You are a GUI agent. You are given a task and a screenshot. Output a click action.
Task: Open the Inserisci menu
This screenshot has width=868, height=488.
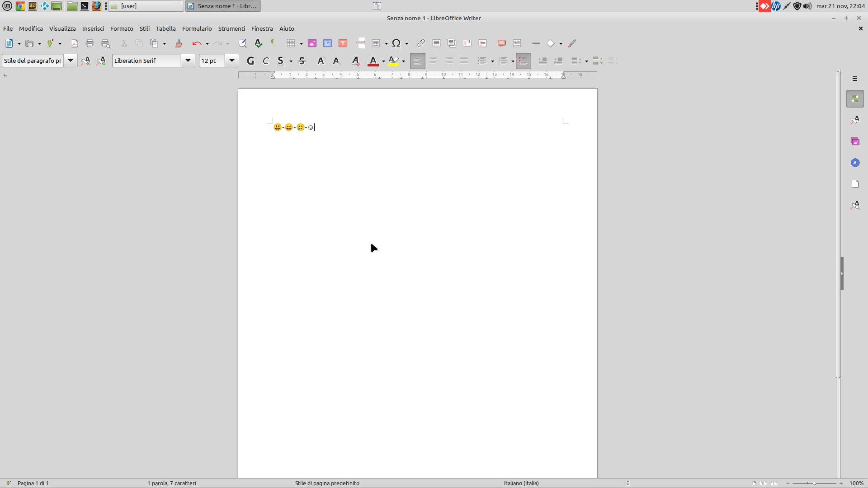pos(93,28)
